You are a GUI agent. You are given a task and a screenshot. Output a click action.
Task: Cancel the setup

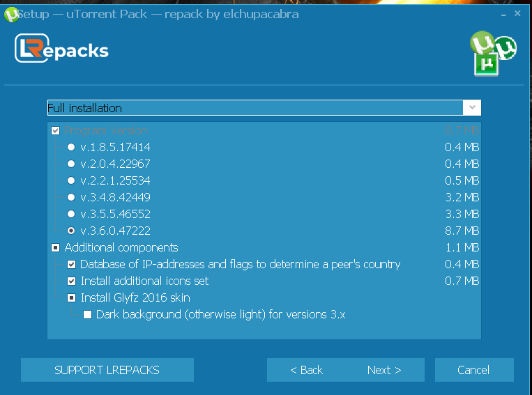click(x=474, y=370)
